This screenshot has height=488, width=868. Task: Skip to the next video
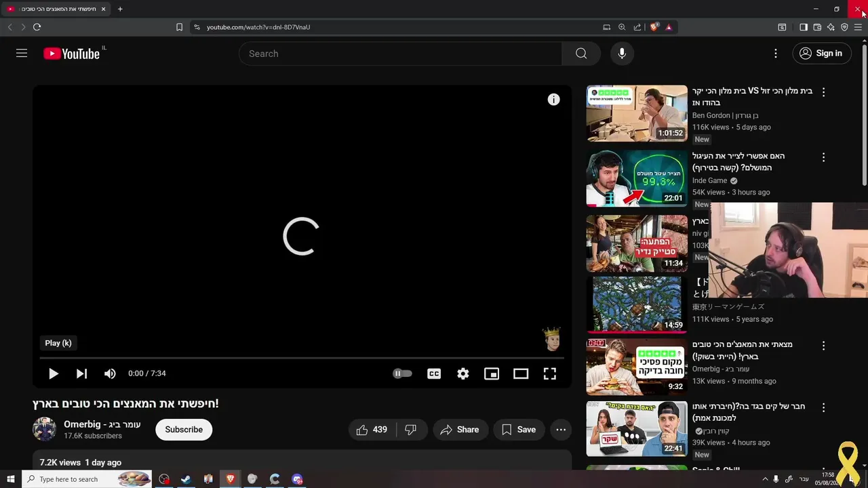tap(81, 373)
